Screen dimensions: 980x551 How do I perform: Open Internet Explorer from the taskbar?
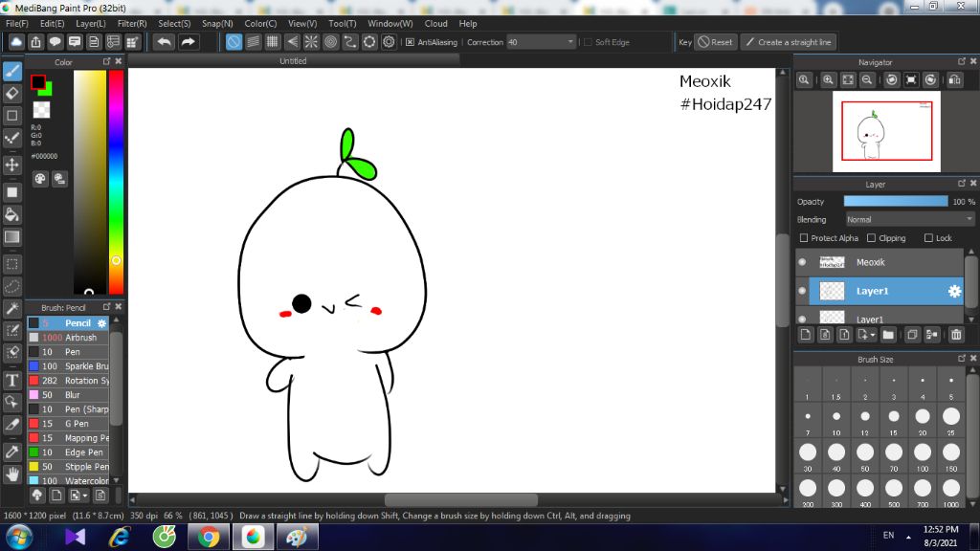(x=120, y=537)
